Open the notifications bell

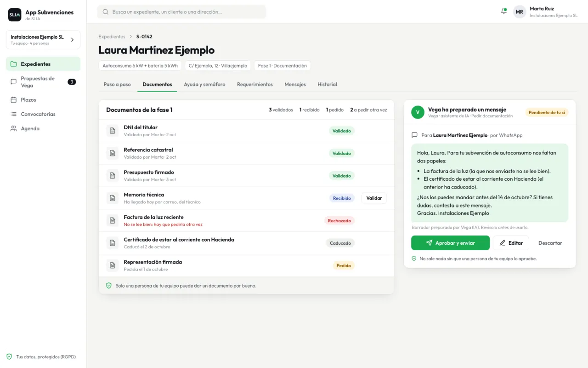pos(504,11)
